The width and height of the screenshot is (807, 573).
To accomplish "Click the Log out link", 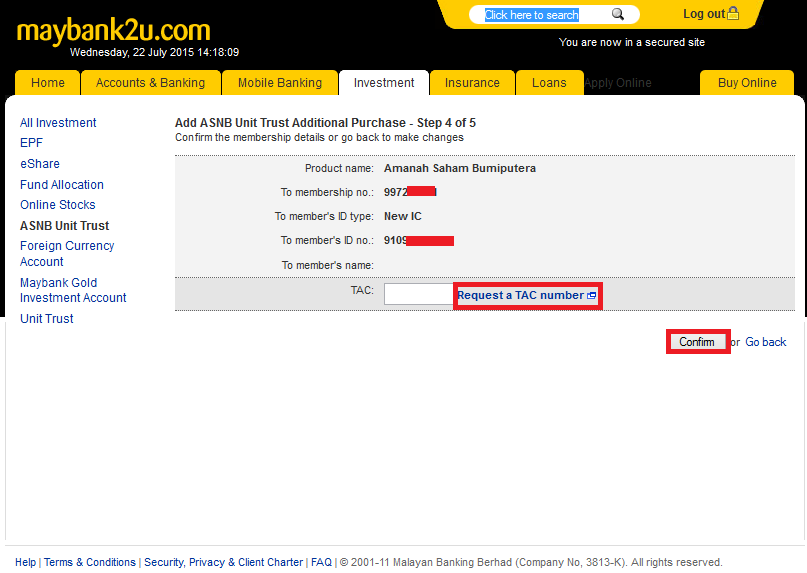I will coord(704,14).
